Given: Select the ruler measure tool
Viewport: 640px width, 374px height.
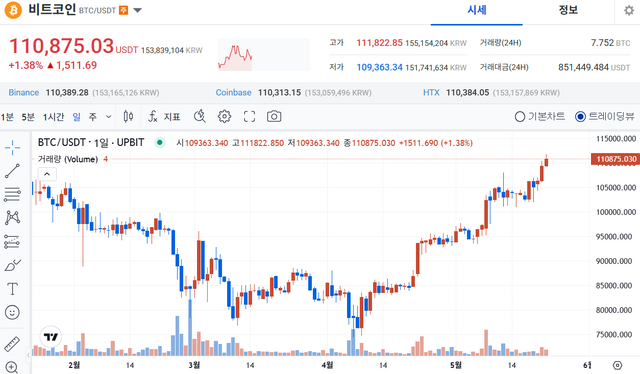Looking at the screenshot, I should click(12, 344).
